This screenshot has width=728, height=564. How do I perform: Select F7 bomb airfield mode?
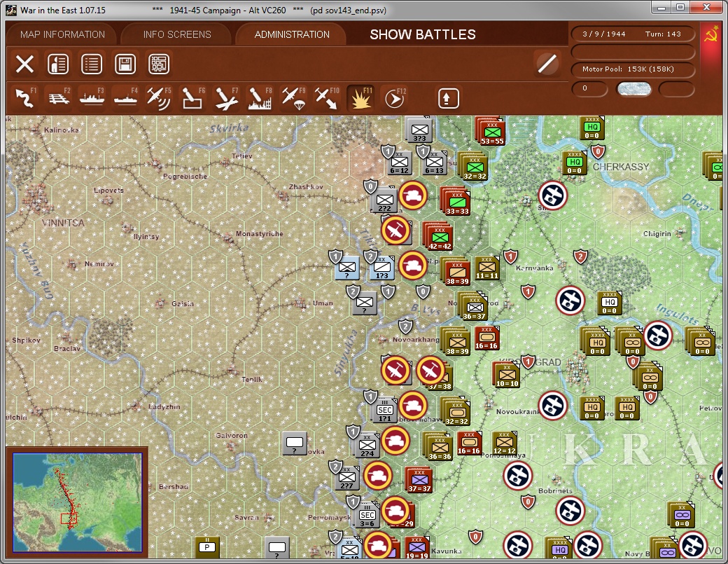pyautogui.click(x=226, y=98)
